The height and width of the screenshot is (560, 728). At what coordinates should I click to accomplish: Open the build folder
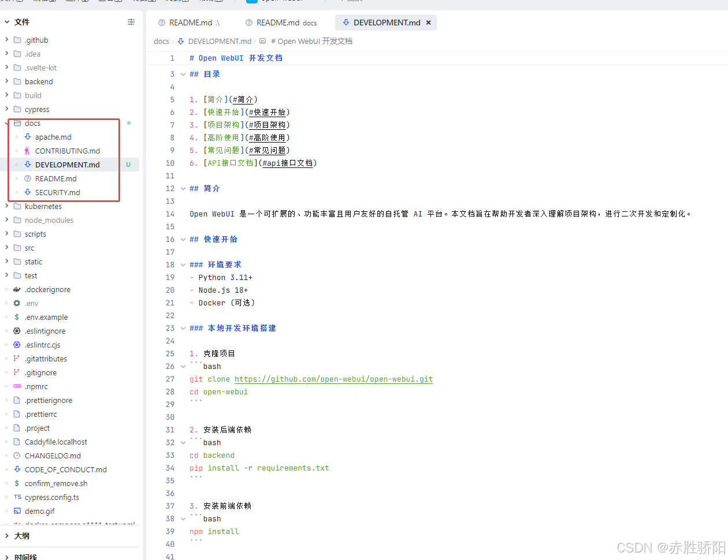(33, 95)
